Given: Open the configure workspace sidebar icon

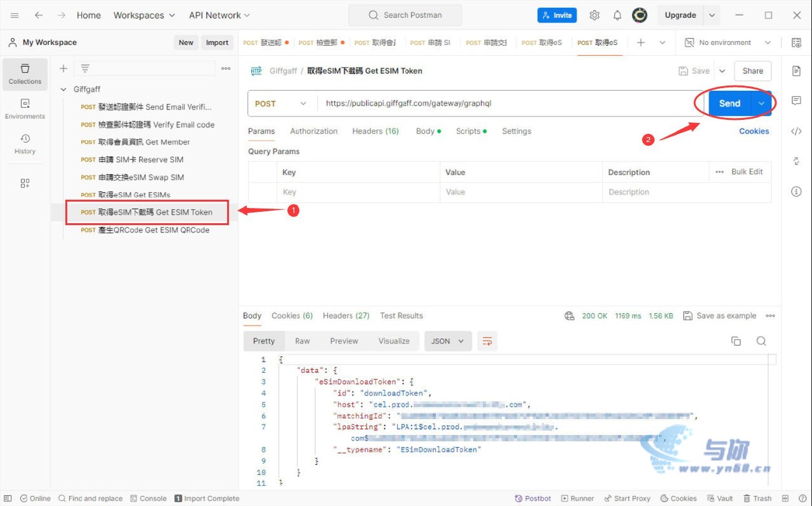Looking at the screenshot, I should (25, 183).
